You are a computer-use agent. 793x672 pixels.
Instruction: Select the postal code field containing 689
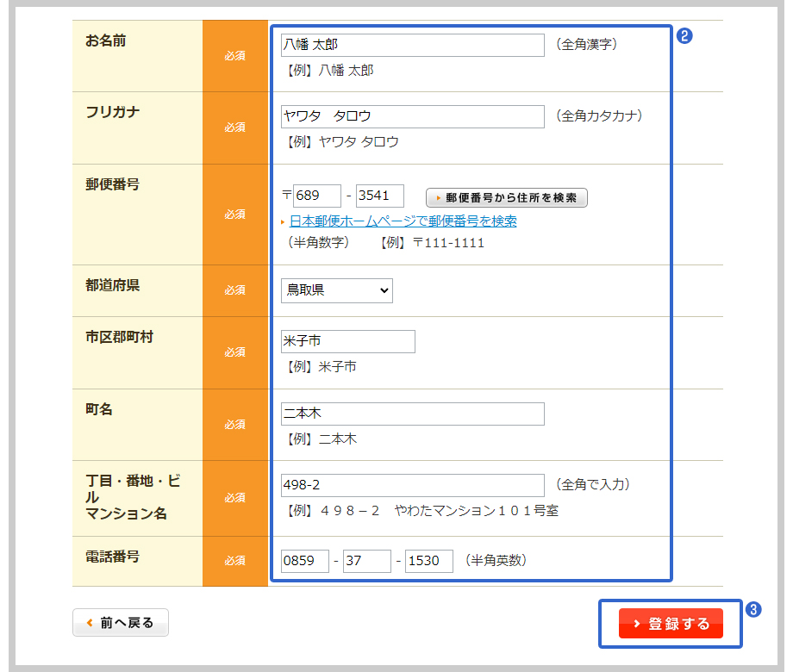316,196
